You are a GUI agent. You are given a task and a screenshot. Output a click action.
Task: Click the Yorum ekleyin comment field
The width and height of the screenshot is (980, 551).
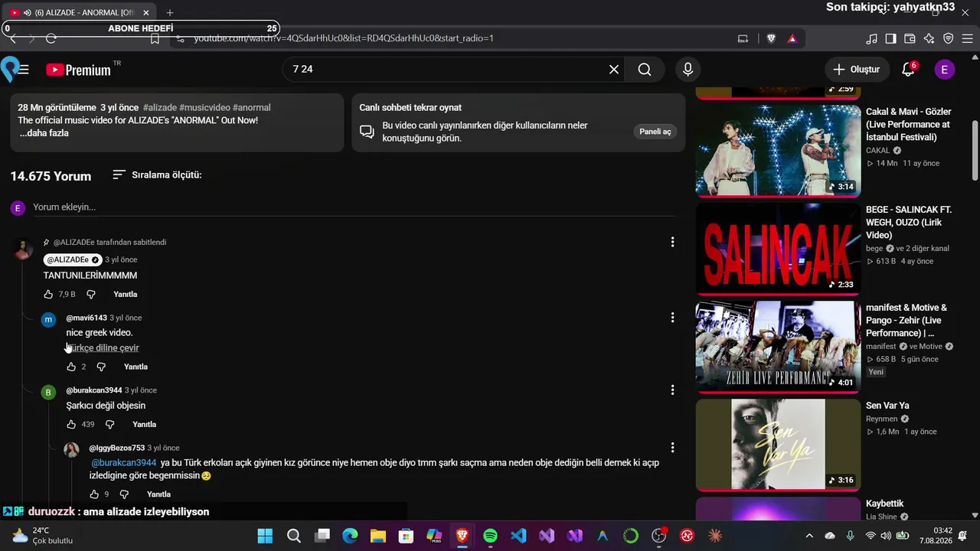tap(354, 207)
